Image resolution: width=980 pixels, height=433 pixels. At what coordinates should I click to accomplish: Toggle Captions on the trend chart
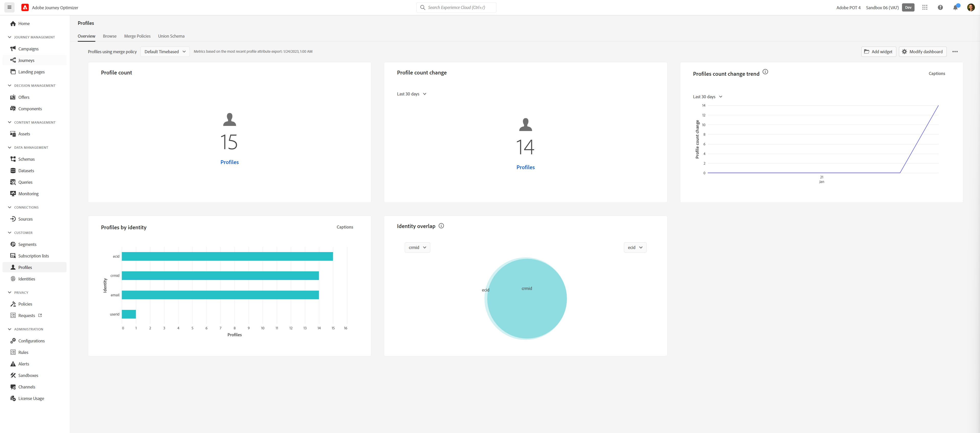tap(937, 73)
